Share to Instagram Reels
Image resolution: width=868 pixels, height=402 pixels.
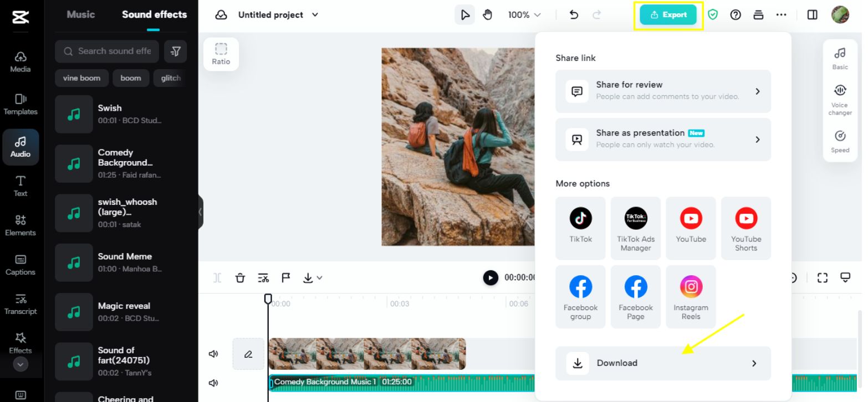click(691, 297)
